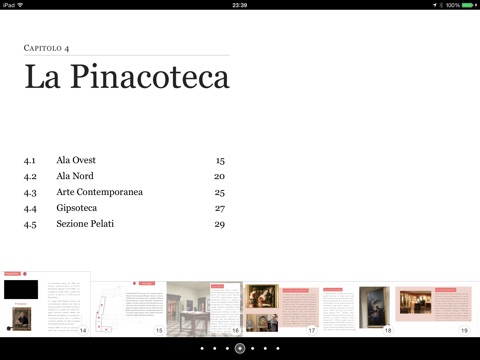Image resolution: width=480 pixels, height=360 pixels.
Task: Select the last chapter dot
Action: tap(278, 349)
